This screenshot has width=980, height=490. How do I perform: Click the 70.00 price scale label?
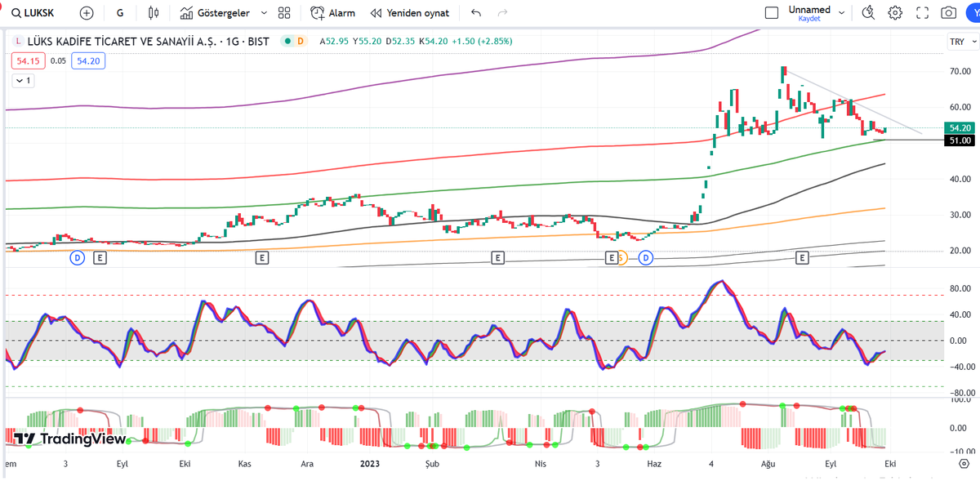pyautogui.click(x=959, y=71)
